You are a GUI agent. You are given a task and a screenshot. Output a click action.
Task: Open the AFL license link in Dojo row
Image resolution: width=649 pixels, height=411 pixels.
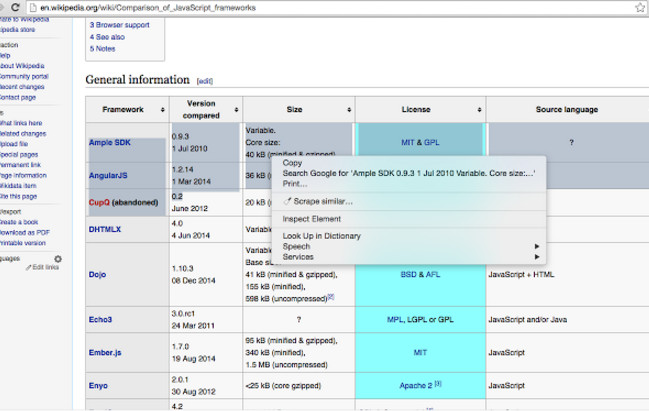pos(433,274)
